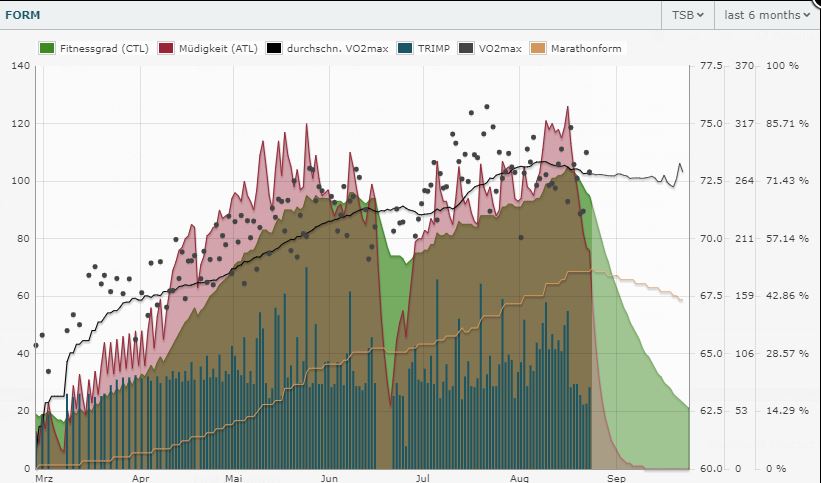The height and width of the screenshot is (483, 821).
Task: Hide the Müdigkeit (ATL) series via its label
Action: click(216, 47)
